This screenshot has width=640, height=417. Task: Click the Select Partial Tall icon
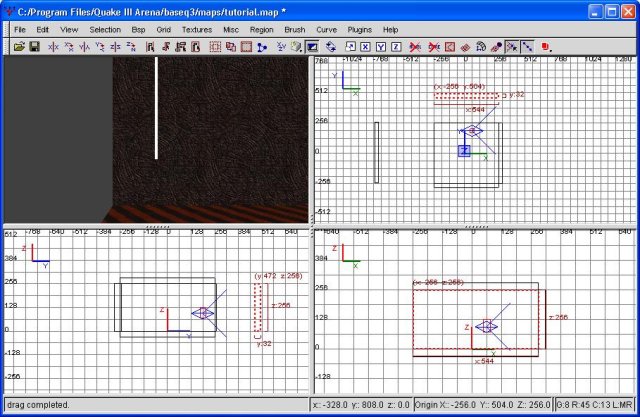point(180,47)
